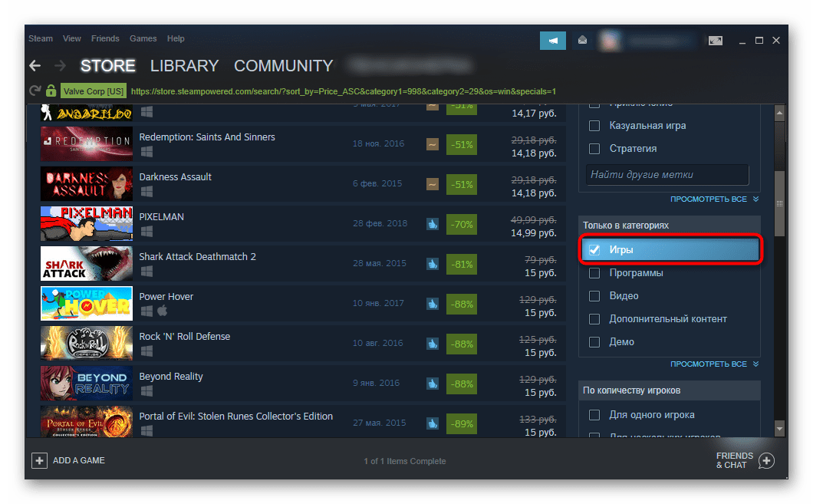The image size is (813, 504).
Task: Collapse the Только в категориях section header
Action: tap(670, 226)
